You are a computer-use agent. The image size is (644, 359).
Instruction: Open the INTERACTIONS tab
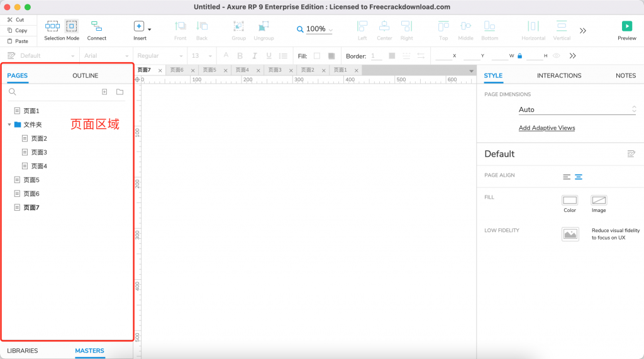point(558,75)
